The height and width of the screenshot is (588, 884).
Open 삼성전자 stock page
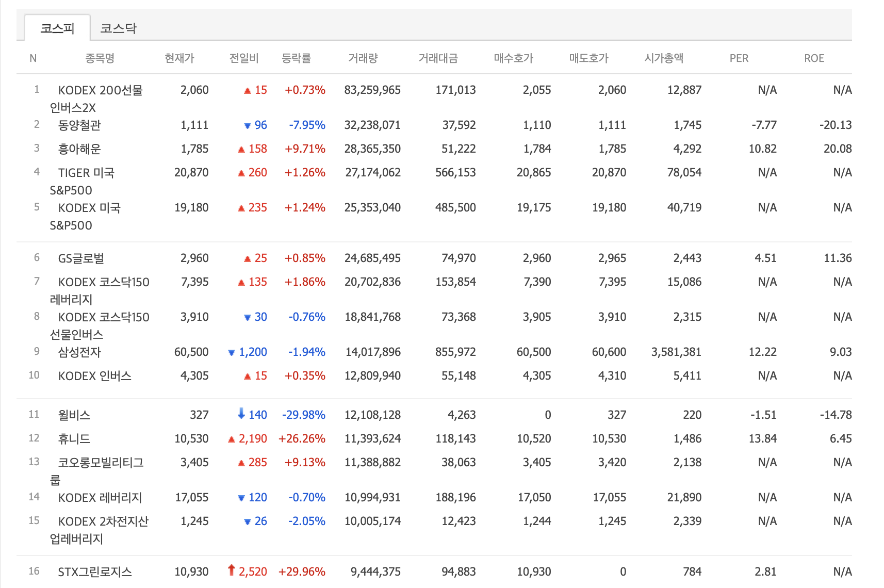(x=79, y=352)
